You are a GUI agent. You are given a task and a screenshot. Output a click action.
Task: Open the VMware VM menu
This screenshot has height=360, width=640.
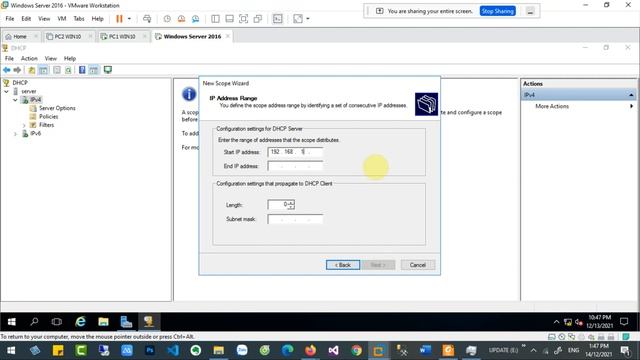[62, 19]
